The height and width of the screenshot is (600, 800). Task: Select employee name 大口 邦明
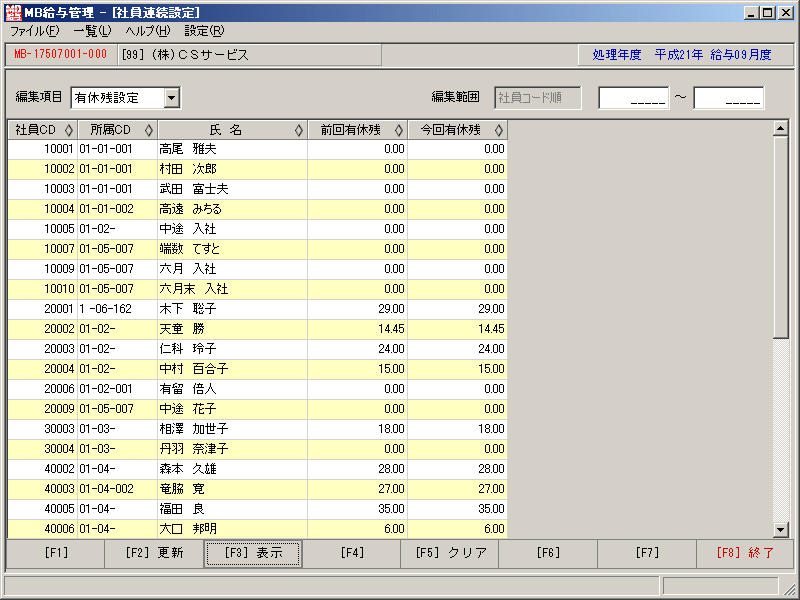(x=188, y=529)
